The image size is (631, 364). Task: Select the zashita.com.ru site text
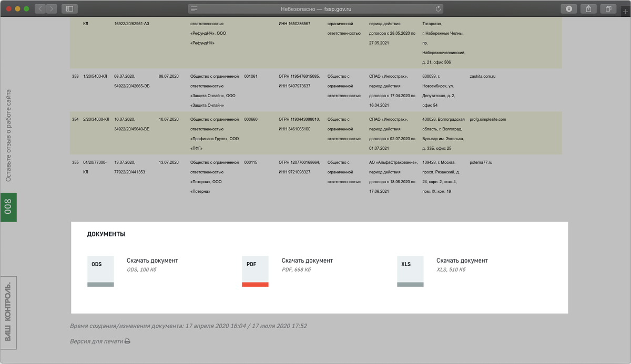click(483, 76)
